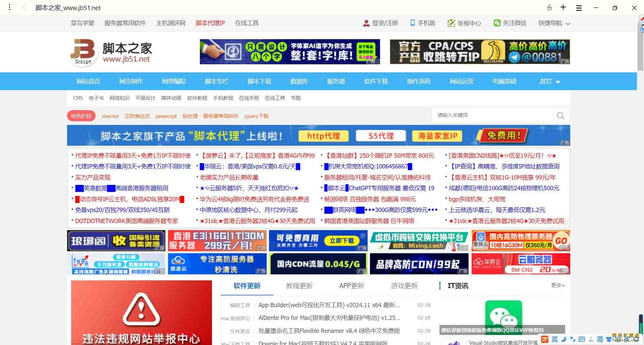This screenshot has height=345, width=644.
Task: Toggle IME 英 language mode
Action: [x=555, y=339]
